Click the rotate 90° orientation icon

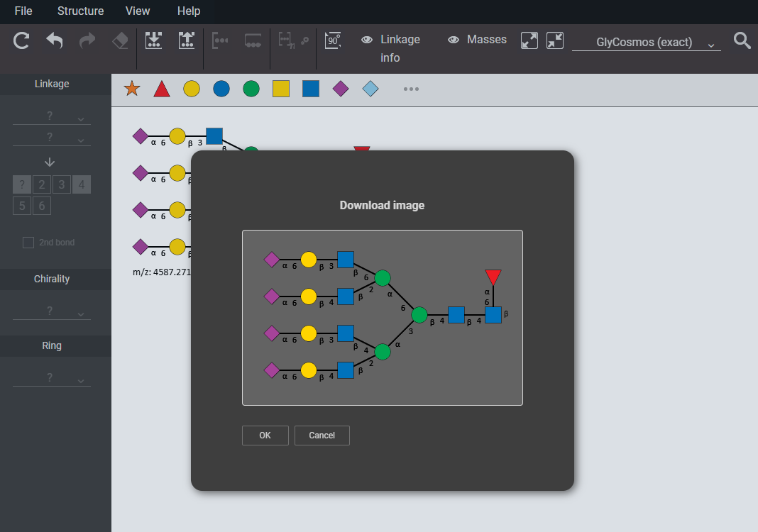pos(333,40)
